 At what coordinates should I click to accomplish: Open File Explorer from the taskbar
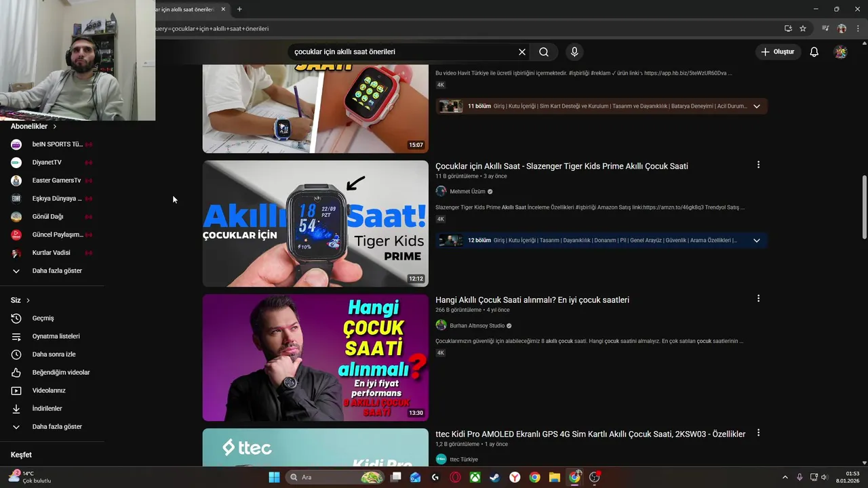tap(554, 477)
